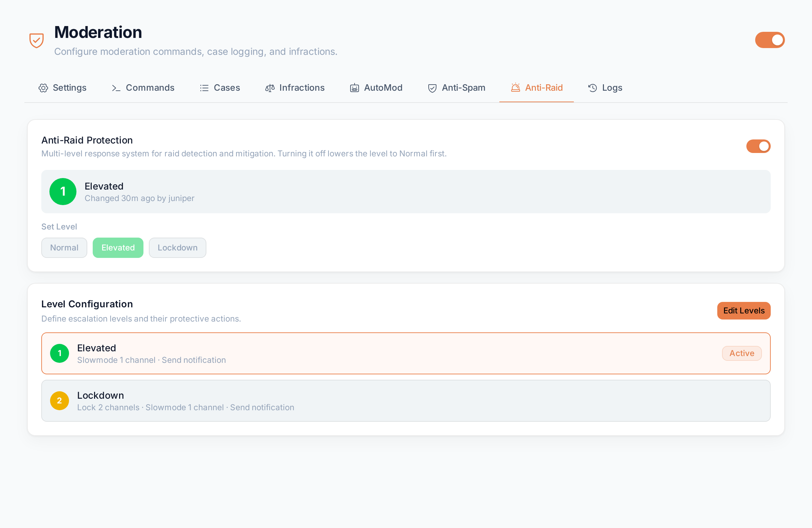The image size is (812, 528).
Task: Click the Moderation shield icon in the header
Action: (x=37, y=40)
